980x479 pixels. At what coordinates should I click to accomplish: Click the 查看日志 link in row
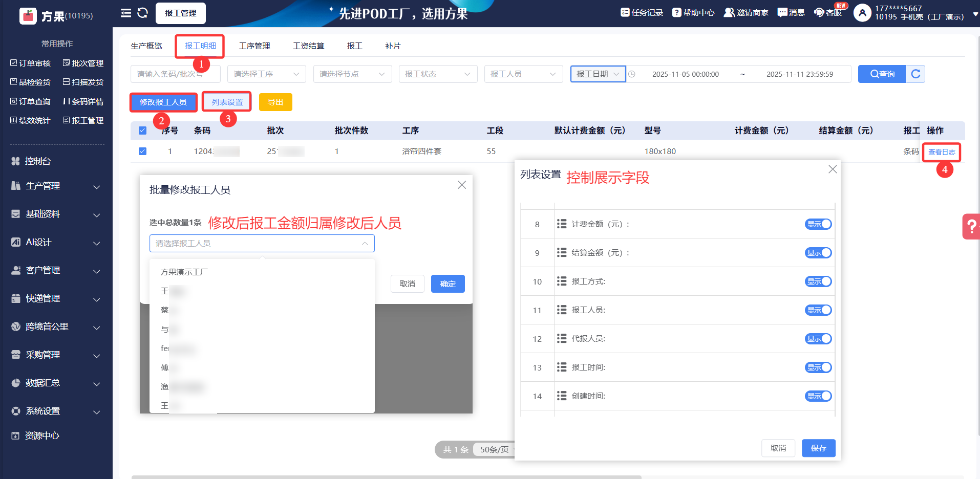[x=941, y=152]
